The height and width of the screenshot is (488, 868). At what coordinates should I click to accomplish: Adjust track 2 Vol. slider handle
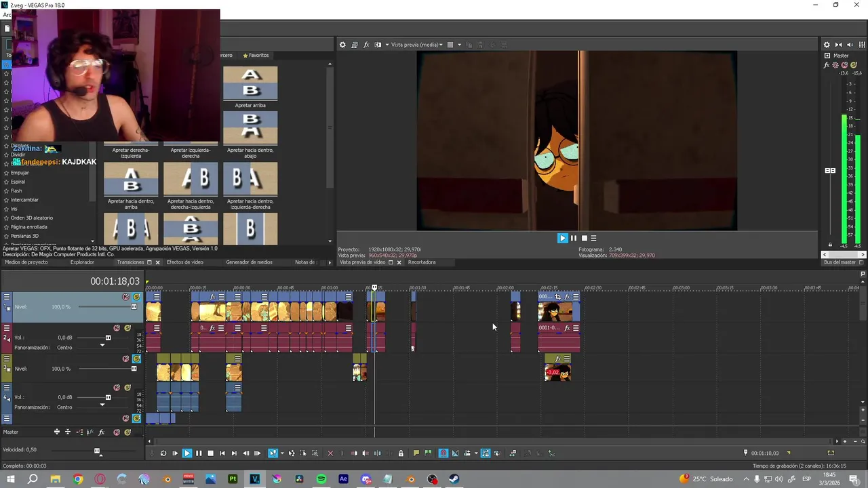click(108, 338)
